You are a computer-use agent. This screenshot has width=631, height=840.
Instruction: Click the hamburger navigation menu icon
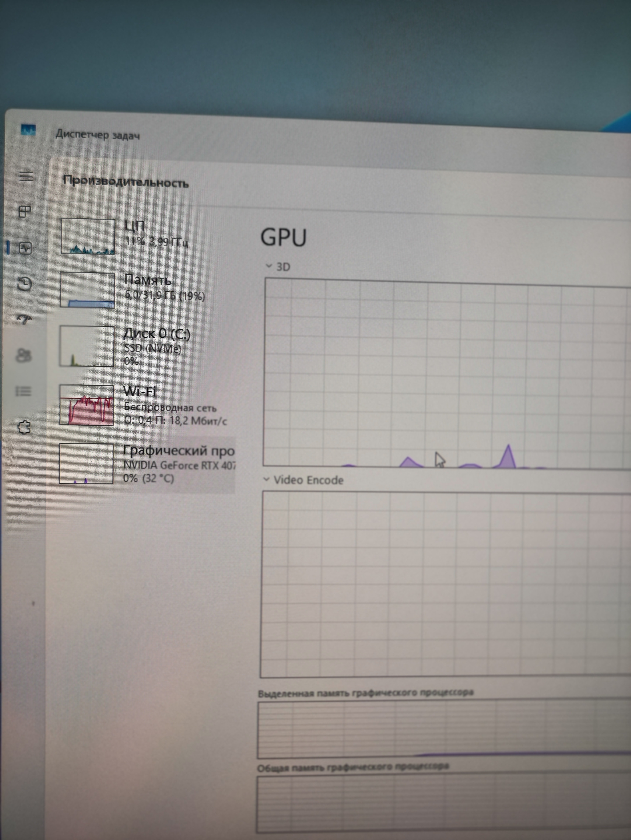26,176
